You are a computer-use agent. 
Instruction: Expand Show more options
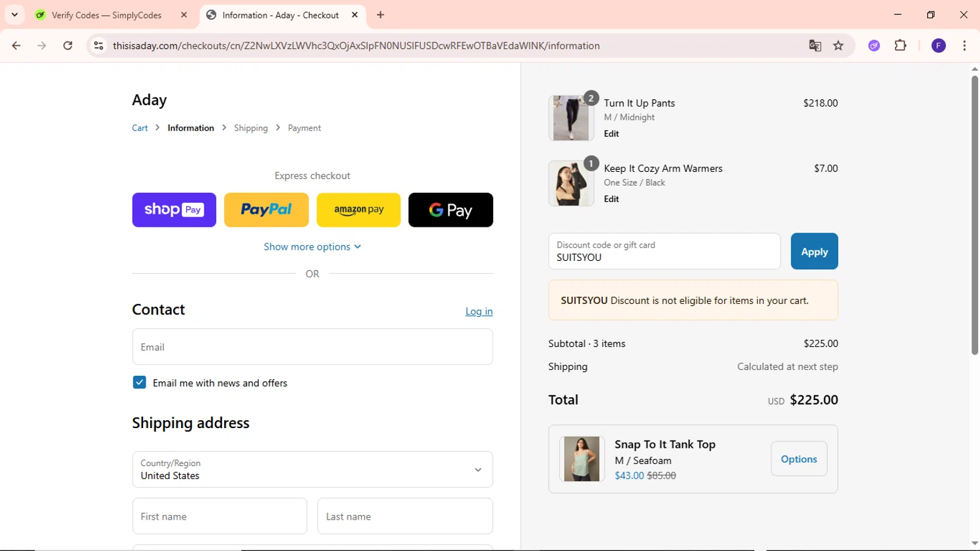(x=312, y=246)
